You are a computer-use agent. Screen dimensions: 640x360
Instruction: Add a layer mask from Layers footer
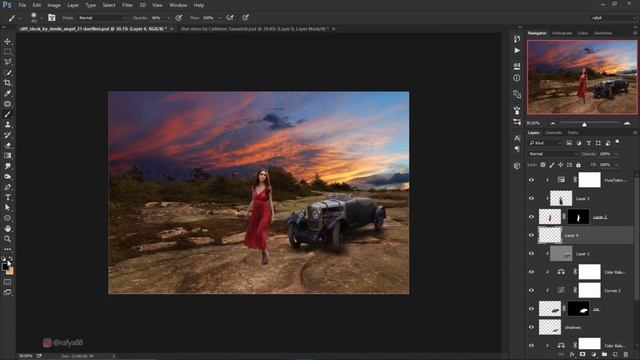coord(582,355)
